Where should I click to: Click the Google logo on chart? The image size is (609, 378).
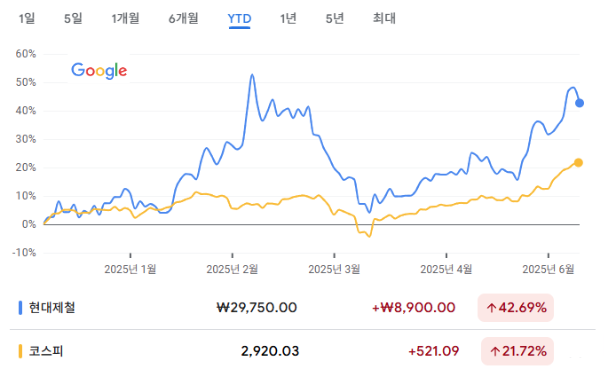(x=99, y=71)
